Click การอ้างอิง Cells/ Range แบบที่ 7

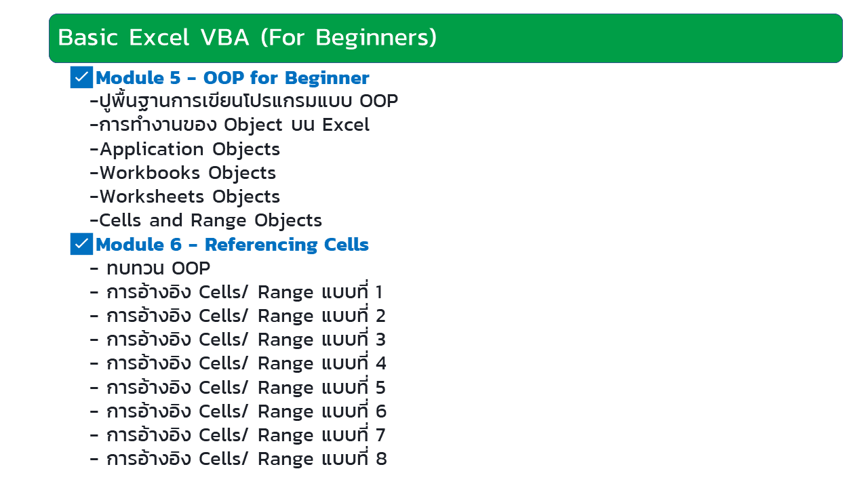(x=238, y=435)
